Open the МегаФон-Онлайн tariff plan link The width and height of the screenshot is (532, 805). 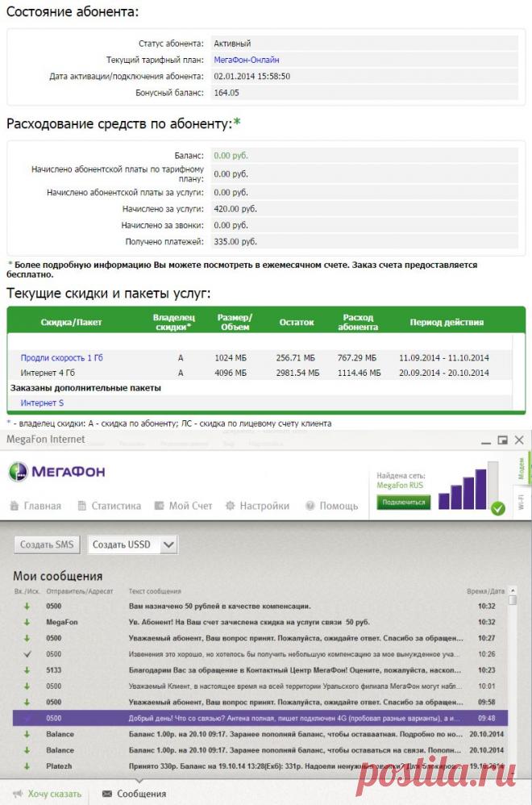click(247, 60)
